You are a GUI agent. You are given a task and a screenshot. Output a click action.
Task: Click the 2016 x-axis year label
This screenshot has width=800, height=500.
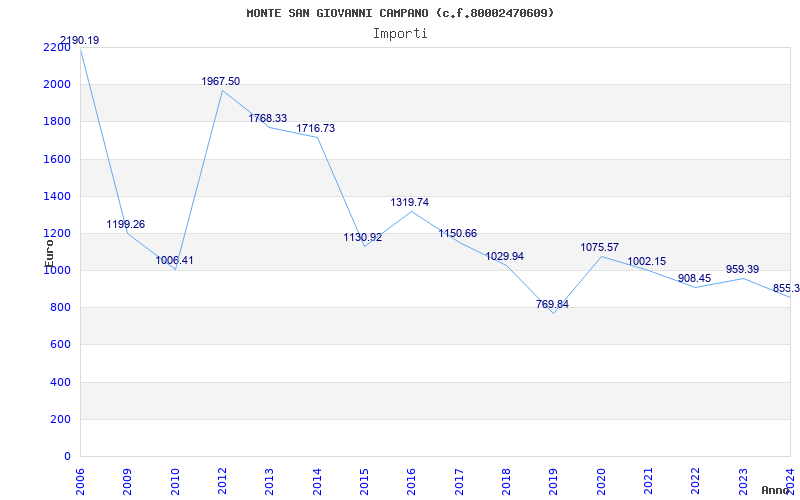(x=411, y=482)
